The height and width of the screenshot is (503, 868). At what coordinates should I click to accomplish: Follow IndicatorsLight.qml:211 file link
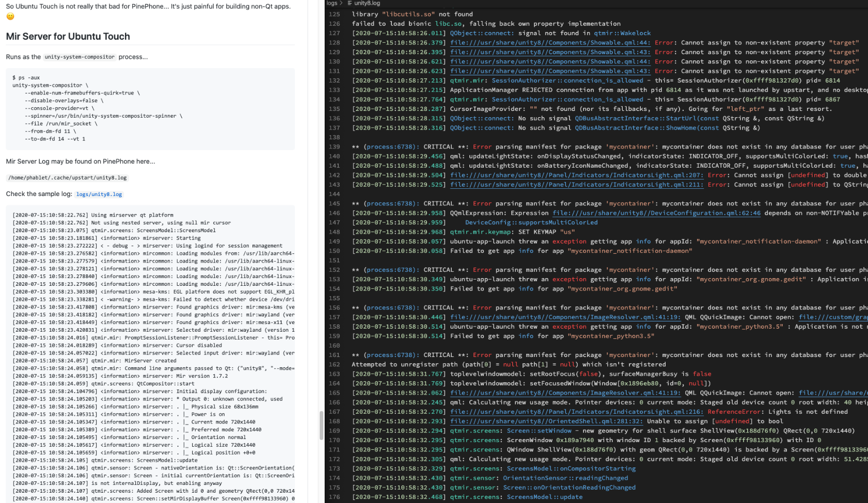point(576,185)
